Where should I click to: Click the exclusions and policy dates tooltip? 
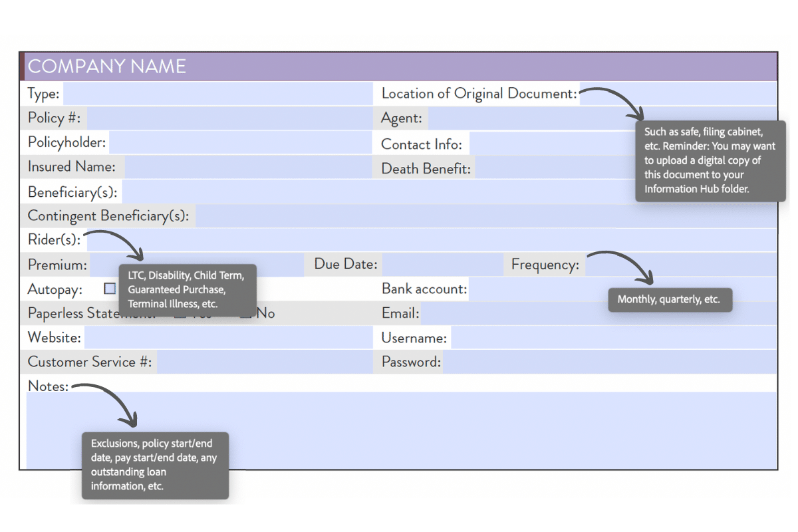pos(155,465)
